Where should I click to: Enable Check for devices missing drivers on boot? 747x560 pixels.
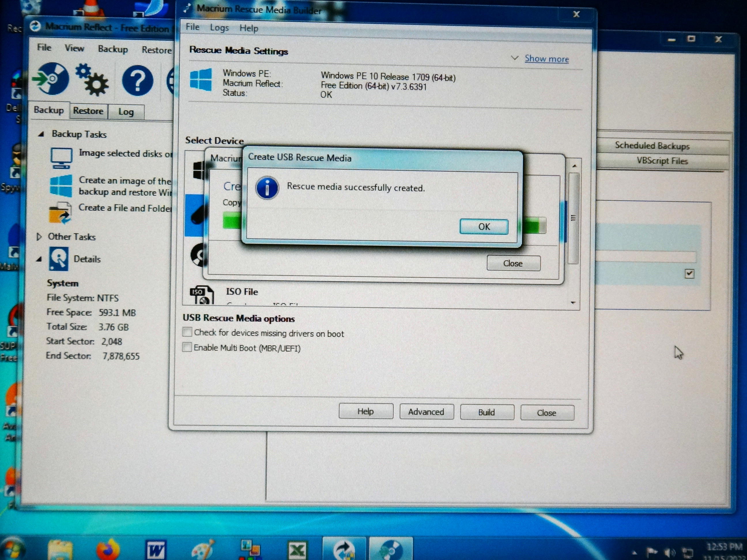pyautogui.click(x=187, y=332)
